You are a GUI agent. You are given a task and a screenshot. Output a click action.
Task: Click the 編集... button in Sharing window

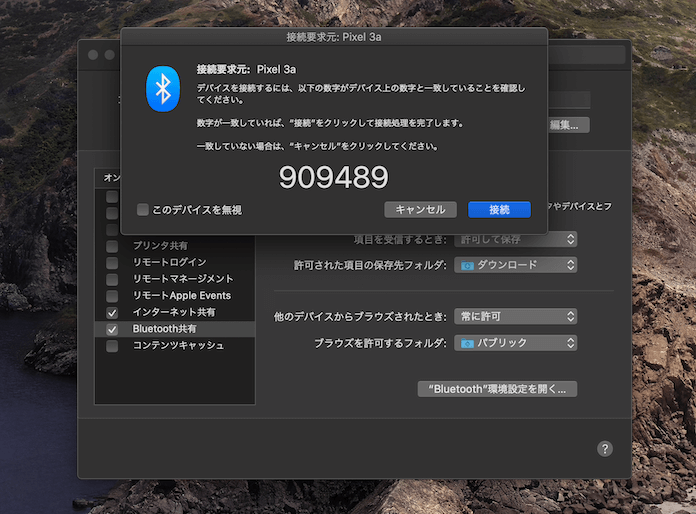point(569,125)
